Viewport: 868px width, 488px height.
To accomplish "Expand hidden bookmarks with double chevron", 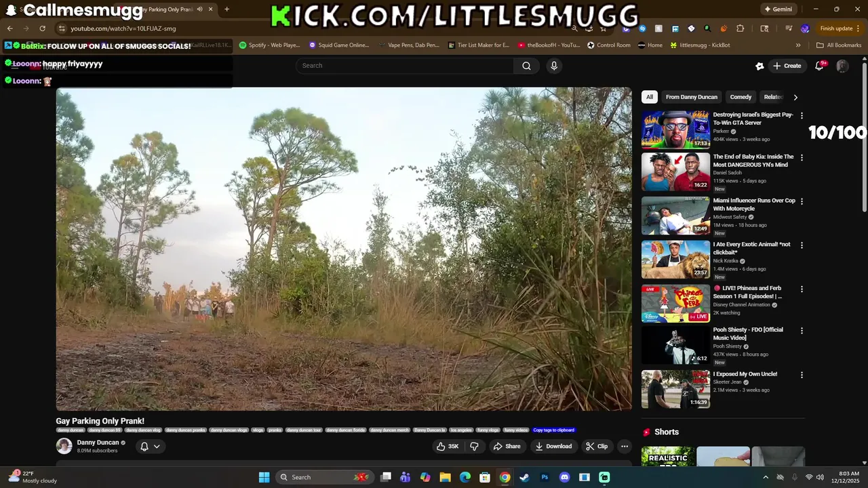I will (x=798, y=45).
